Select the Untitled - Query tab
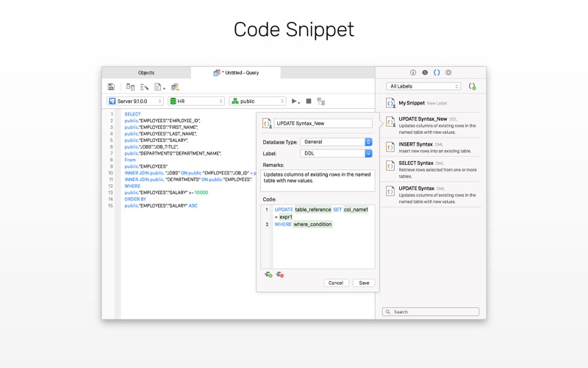 click(x=236, y=72)
